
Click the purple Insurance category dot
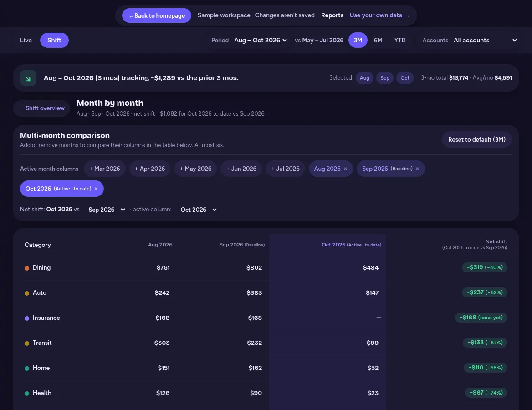point(27,318)
